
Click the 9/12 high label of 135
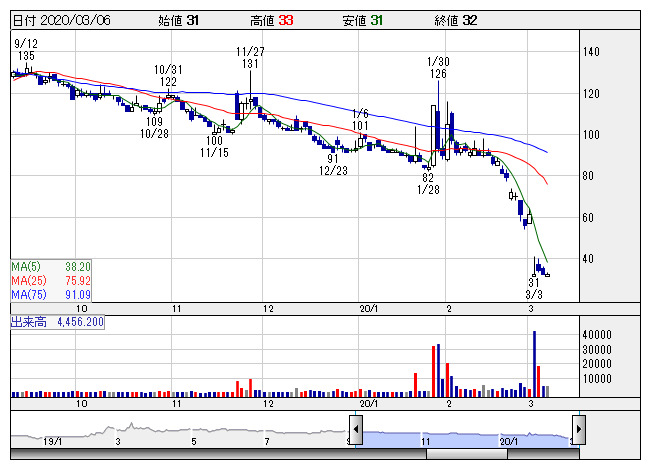(26, 50)
